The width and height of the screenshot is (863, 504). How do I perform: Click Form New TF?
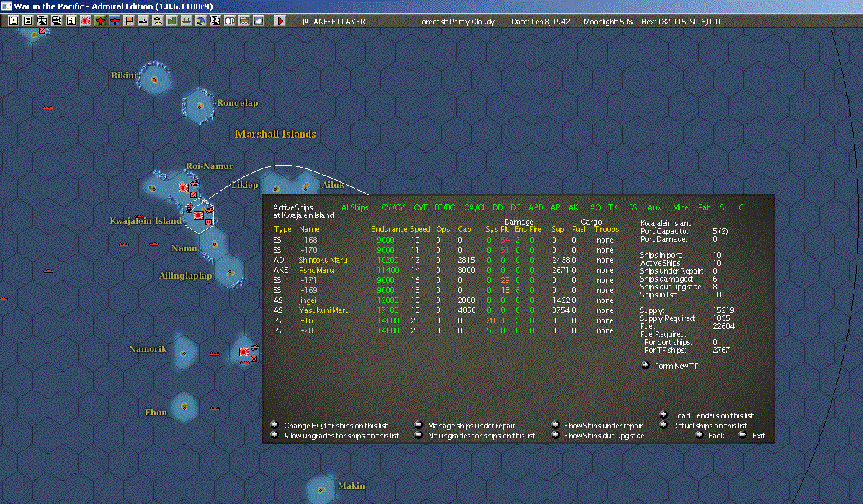point(676,366)
